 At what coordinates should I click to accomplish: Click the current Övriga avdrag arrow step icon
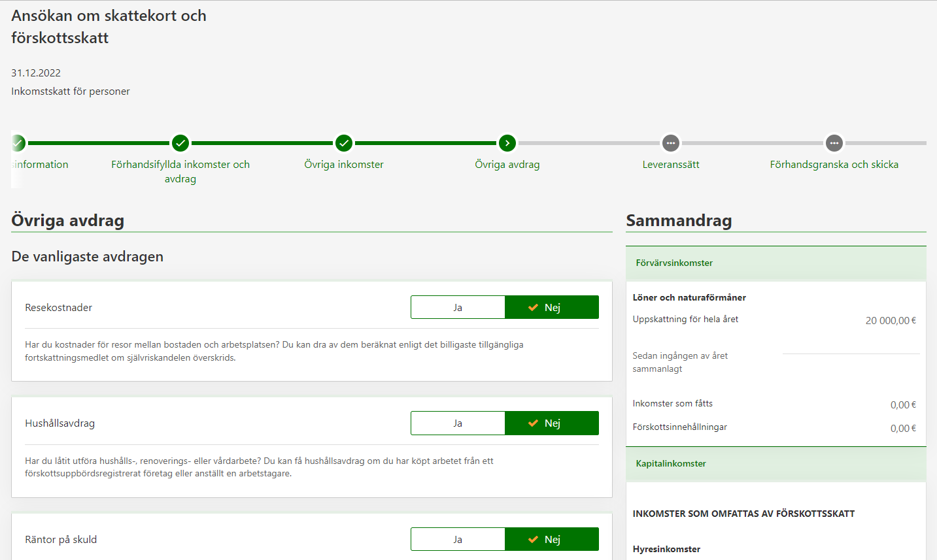(x=507, y=143)
